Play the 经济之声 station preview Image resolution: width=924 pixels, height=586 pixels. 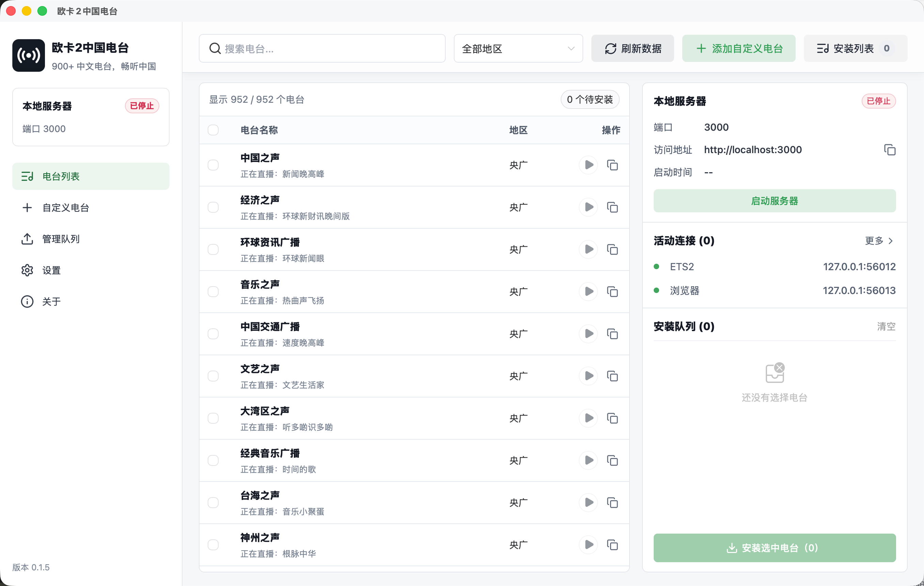tap(588, 207)
